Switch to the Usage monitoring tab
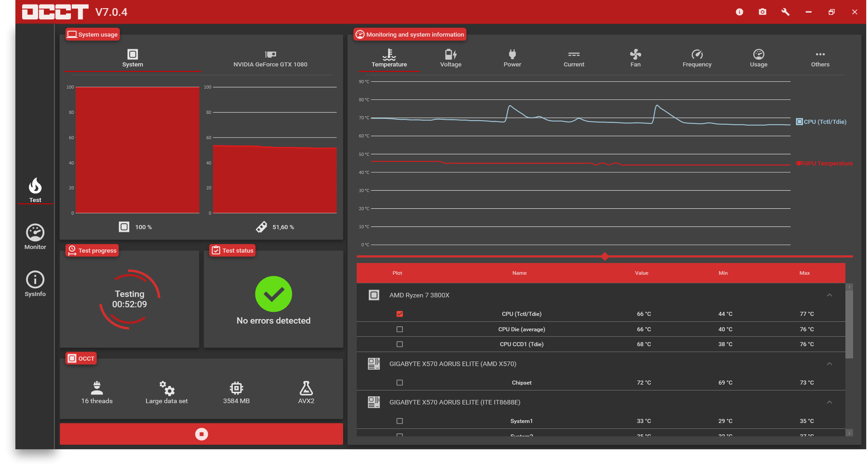868x470 pixels. pyautogui.click(x=759, y=58)
